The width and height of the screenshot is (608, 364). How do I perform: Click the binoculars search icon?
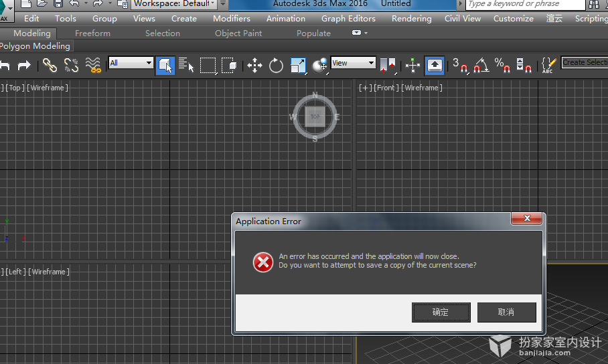tap(594, 4)
